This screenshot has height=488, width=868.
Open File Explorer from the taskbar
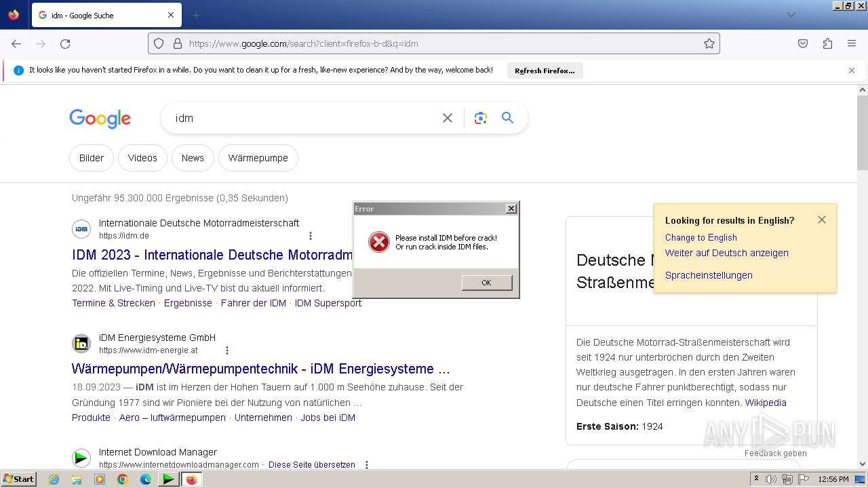(77, 479)
